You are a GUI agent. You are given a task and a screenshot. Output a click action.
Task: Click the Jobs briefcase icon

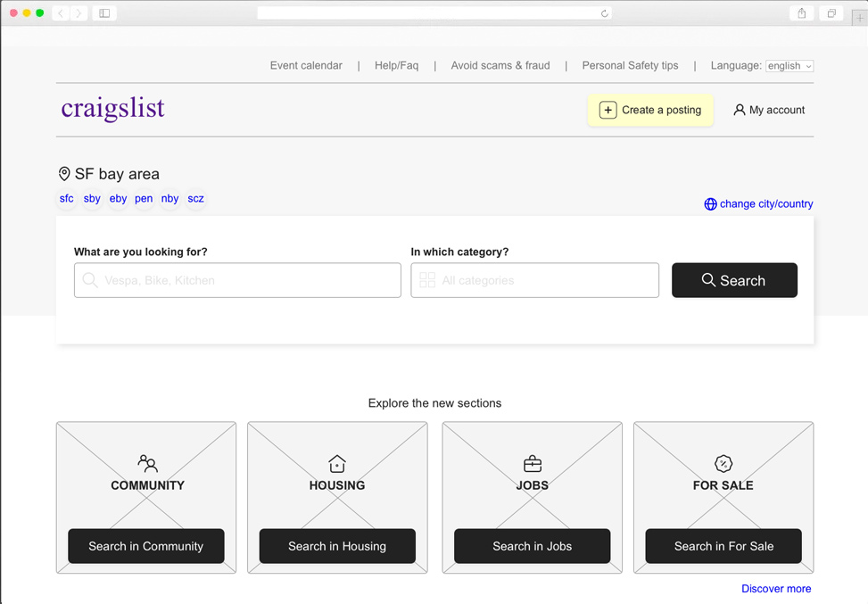pyautogui.click(x=533, y=463)
